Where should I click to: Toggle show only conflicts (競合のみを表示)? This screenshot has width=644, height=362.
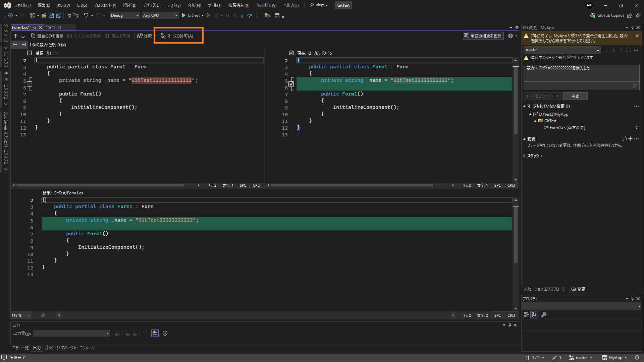[47, 36]
